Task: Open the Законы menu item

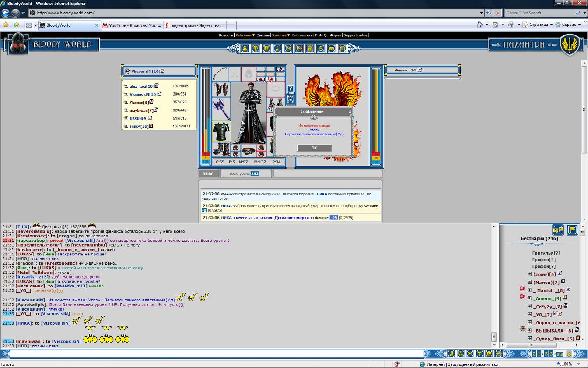Action: pos(263,35)
